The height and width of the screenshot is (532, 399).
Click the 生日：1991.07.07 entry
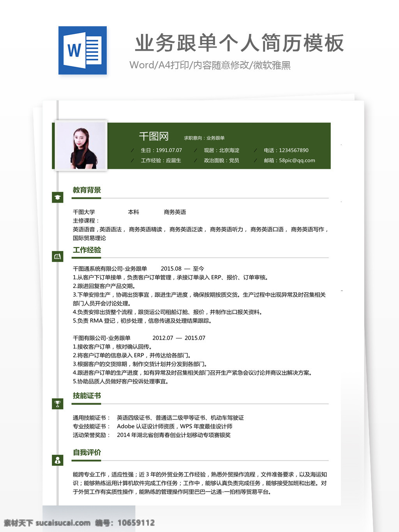(x=161, y=150)
